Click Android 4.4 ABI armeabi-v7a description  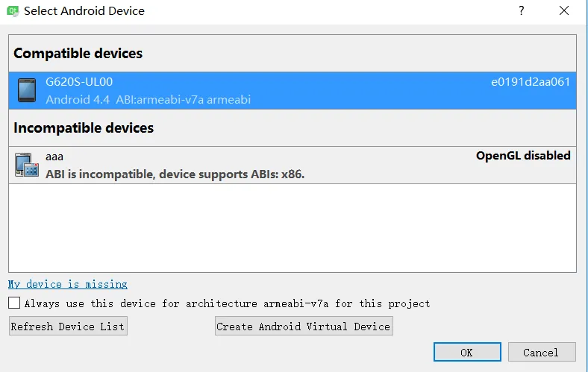click(148, 100)
